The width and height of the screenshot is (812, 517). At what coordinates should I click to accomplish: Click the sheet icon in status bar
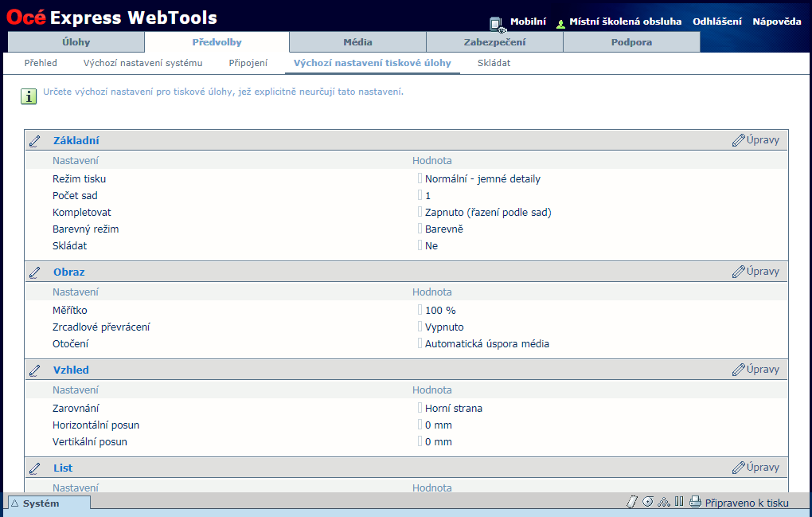(x=633, y=502)
